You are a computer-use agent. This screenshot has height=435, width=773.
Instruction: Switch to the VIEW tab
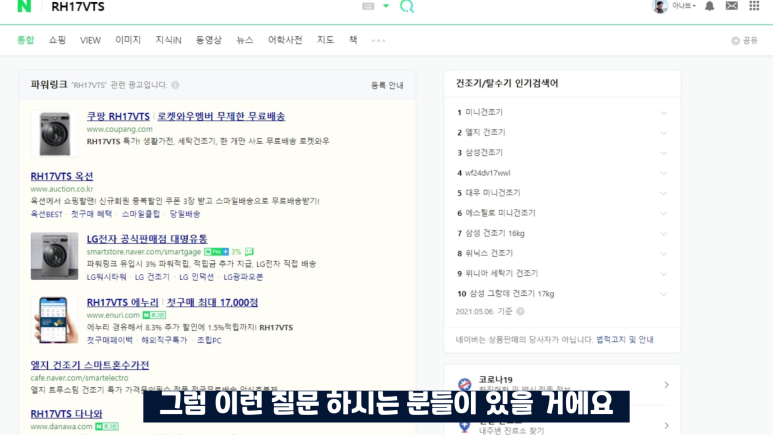[x=90, y=40]
